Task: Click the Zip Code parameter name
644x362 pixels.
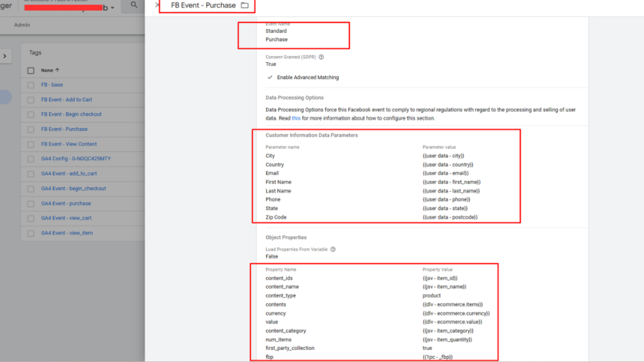Action: point(276,217)
